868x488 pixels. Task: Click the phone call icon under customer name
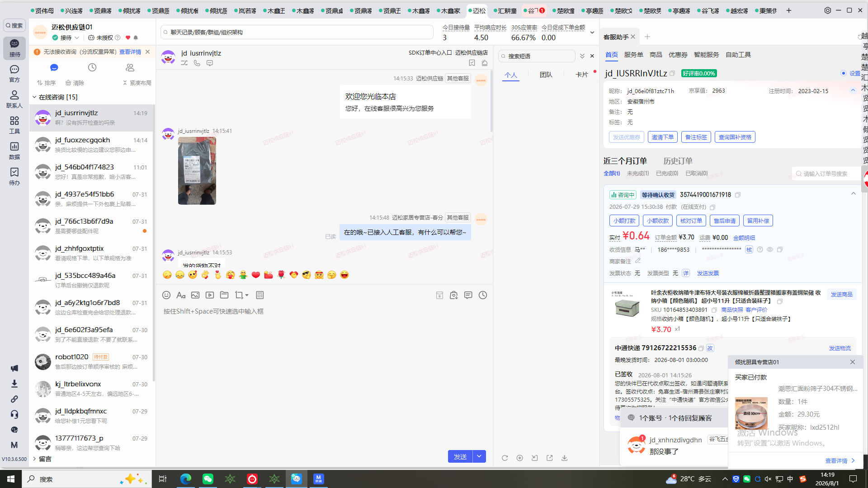197,63
